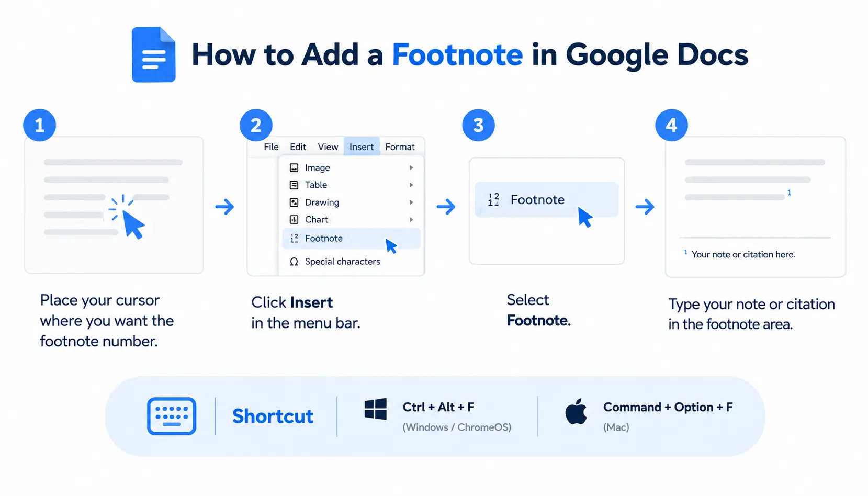Click the large Footnote option in step 3
Viewport: 868px width, 496px height.
coord(547,199)
